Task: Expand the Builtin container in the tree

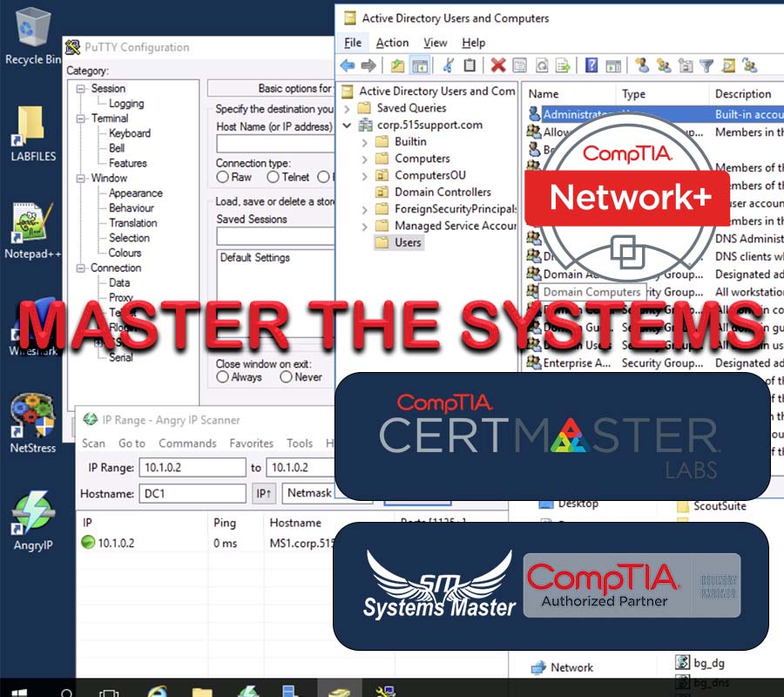Action: 365,141
